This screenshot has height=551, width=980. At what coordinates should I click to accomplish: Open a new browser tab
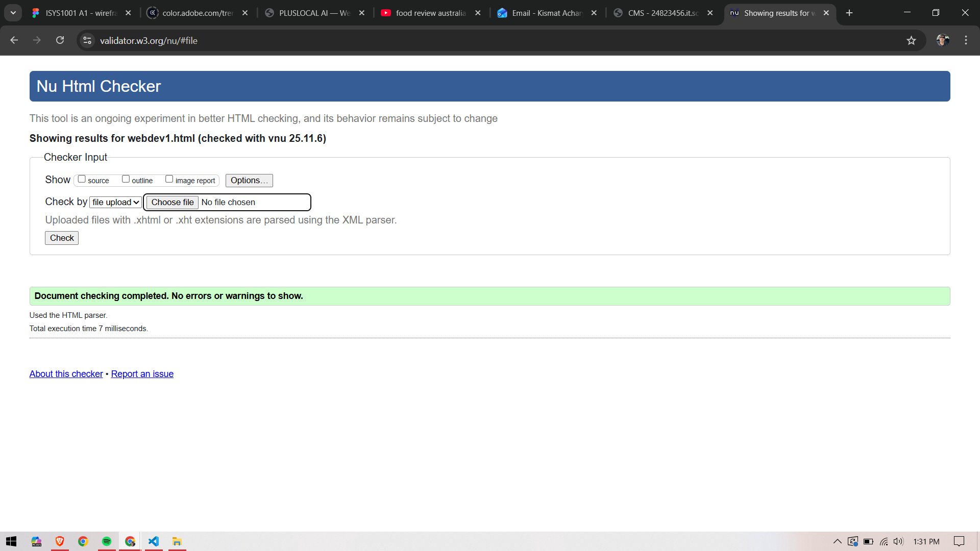849,13
